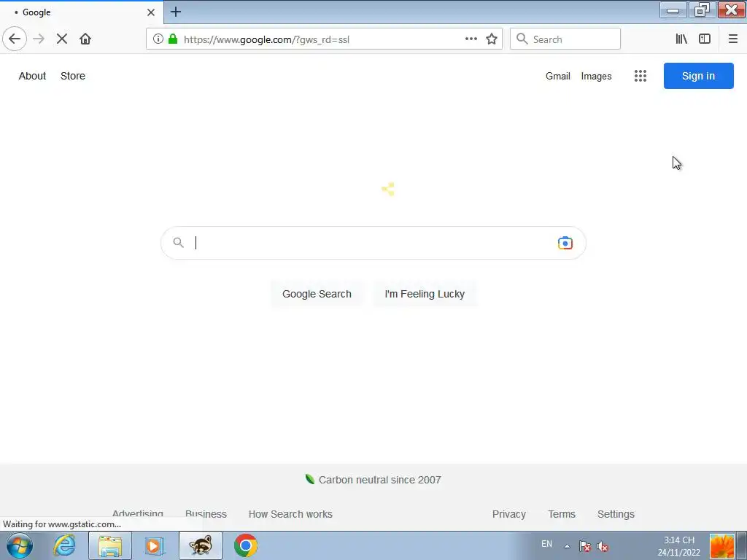Open the Settings footer menu
The width and height of the screenshot is (747, 560).
tap(616, 514)
